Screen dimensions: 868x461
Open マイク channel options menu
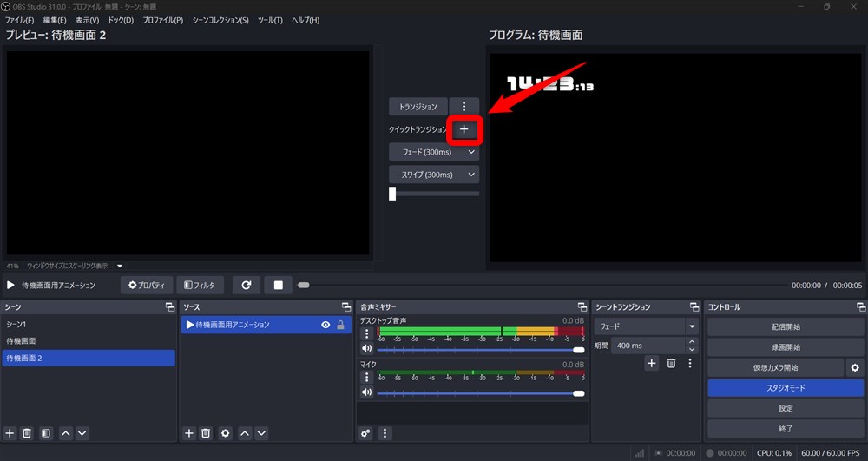click(366, 378)
